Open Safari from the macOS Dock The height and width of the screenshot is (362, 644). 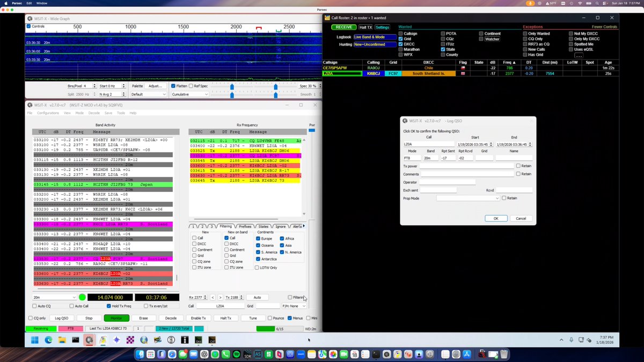172,354
